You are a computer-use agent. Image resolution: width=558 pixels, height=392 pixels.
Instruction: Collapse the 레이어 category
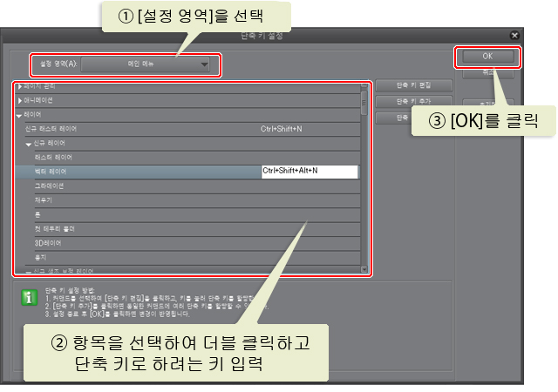click(x=20, y=115)
